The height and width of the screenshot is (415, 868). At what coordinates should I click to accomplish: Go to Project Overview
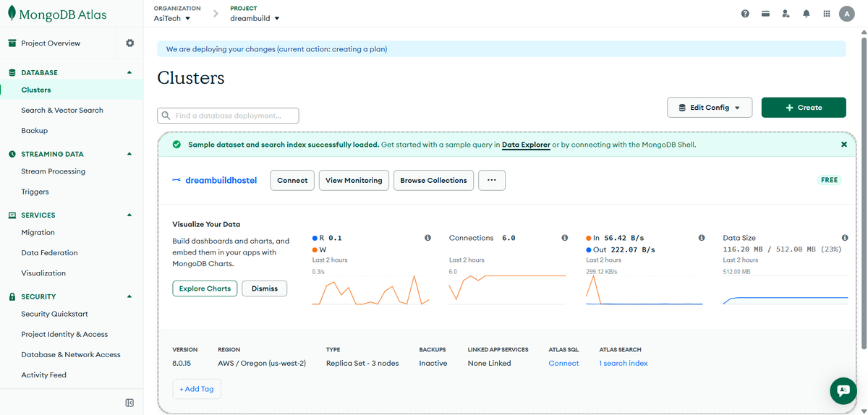(51, 43)
